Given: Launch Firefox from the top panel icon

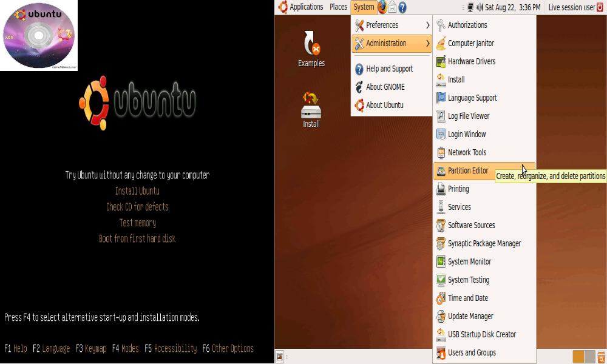Looking at the screenshot, I should click(x=382, y=7).
